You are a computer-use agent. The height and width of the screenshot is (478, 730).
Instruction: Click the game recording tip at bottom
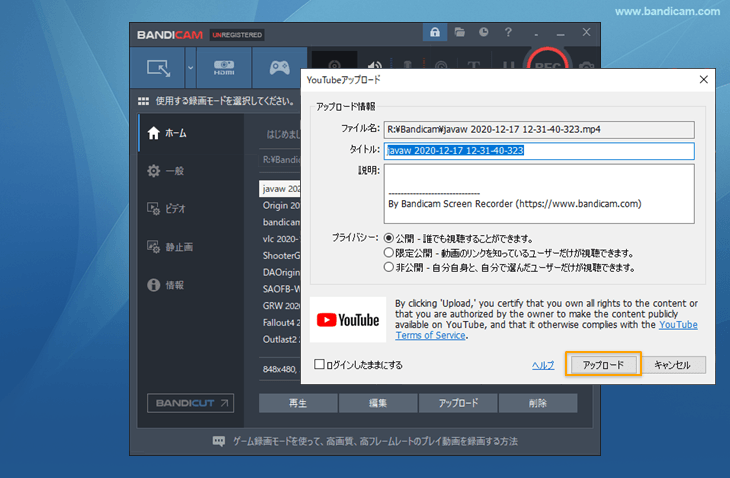tap(375, 441)
